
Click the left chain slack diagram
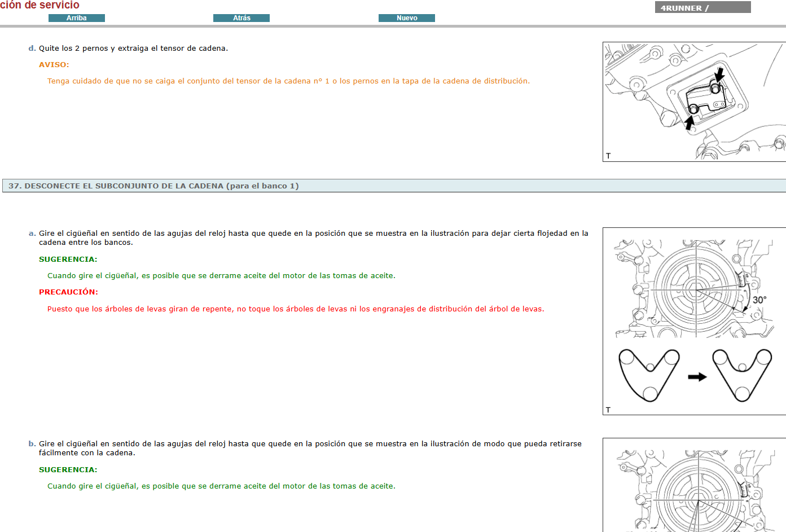pyautogui.click(x=649, y=375)
